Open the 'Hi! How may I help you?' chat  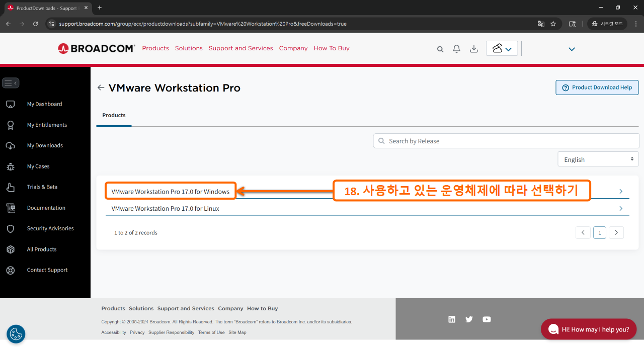589,329
